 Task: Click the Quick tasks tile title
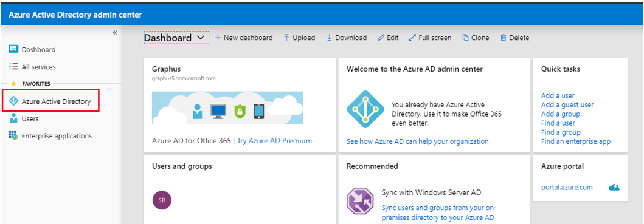pos(561,69)
